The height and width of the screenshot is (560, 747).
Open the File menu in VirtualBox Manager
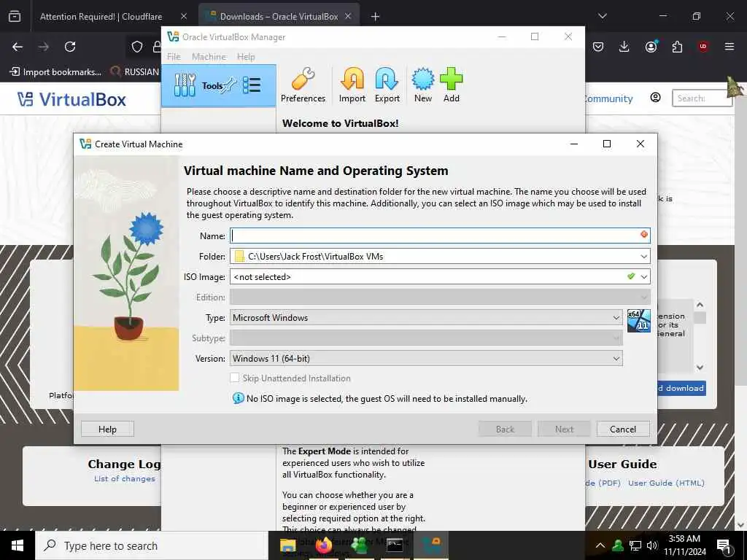click(174, 57)
